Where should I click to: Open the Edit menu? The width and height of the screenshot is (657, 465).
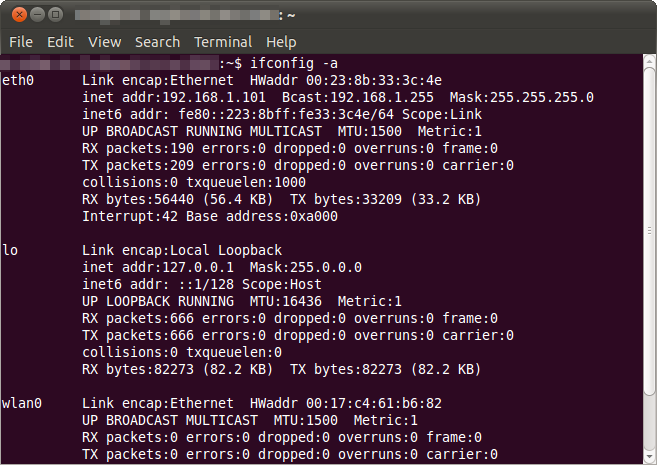click(60, 42)
